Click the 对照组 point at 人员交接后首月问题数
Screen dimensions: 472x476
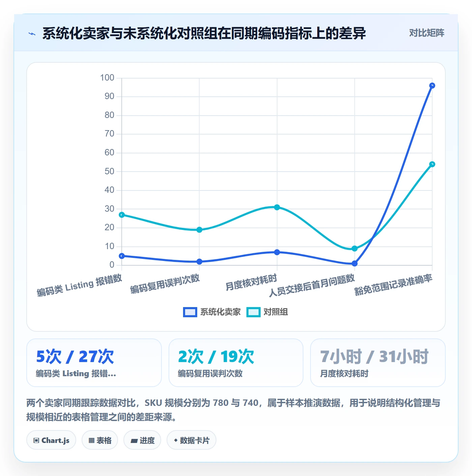coord(354,248)
